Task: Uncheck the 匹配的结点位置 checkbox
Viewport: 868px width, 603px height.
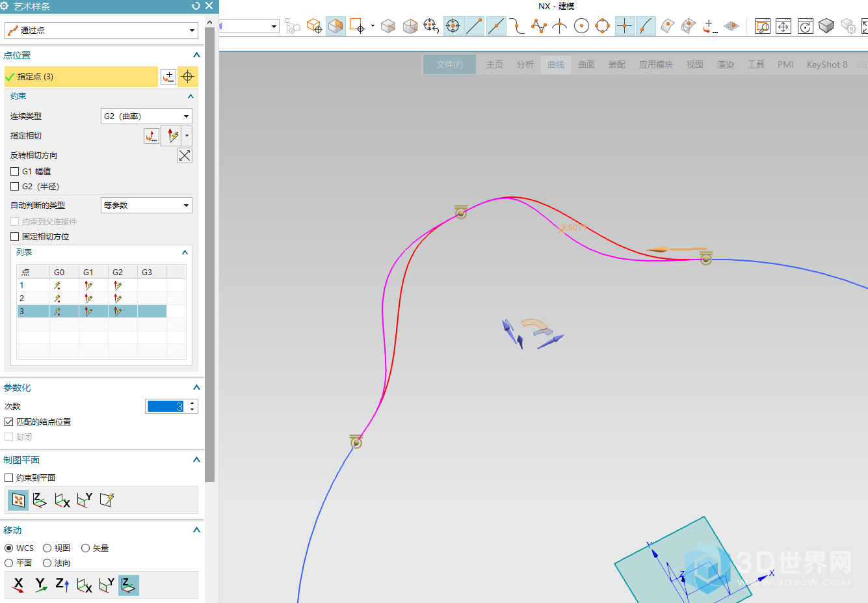Action: point(9,422)
